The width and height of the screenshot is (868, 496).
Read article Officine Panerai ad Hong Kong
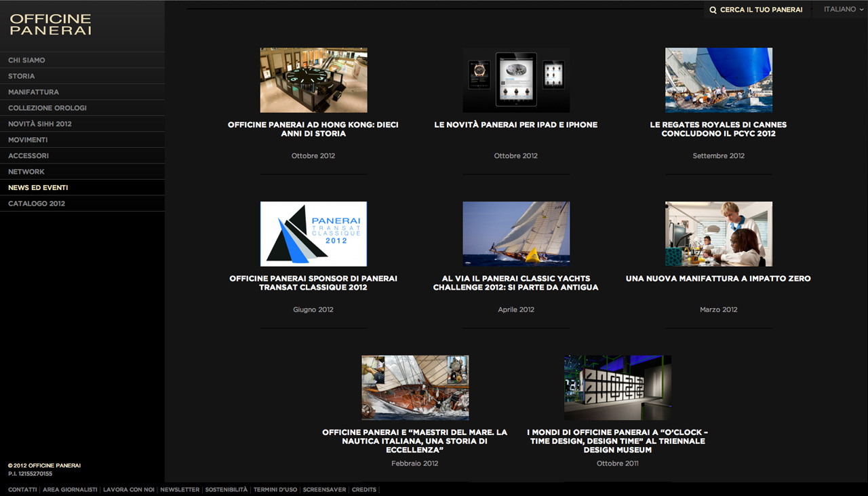pyautogui.click(x=313, y=129)
